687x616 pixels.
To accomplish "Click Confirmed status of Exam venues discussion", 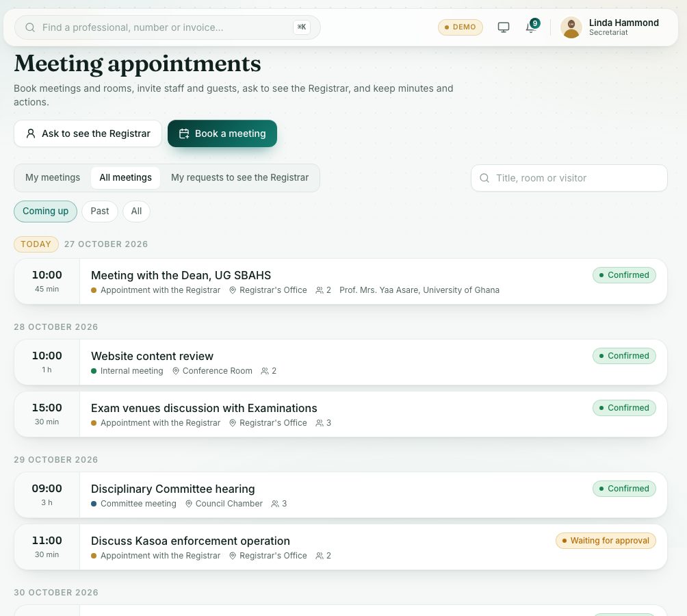I will click(624, 408).
